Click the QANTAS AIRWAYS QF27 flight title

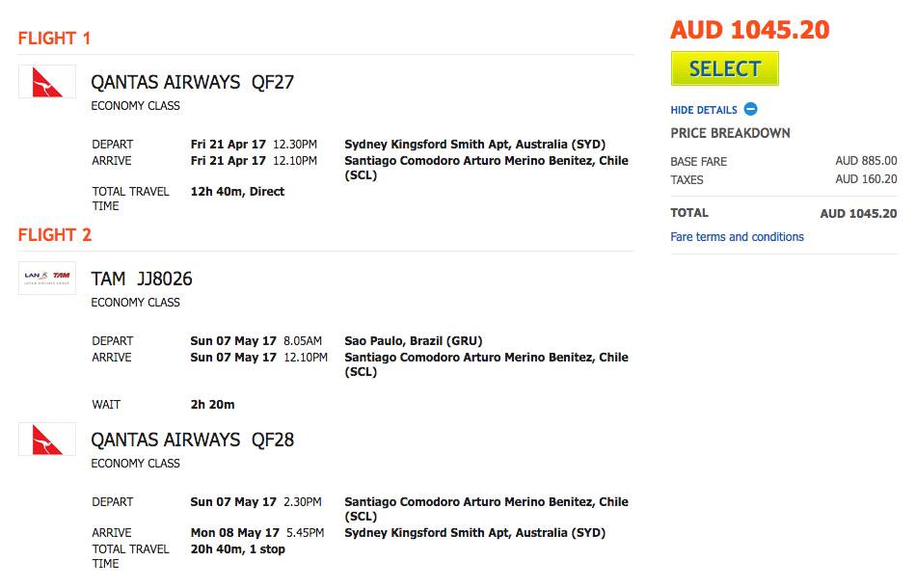tap(192, 82)
